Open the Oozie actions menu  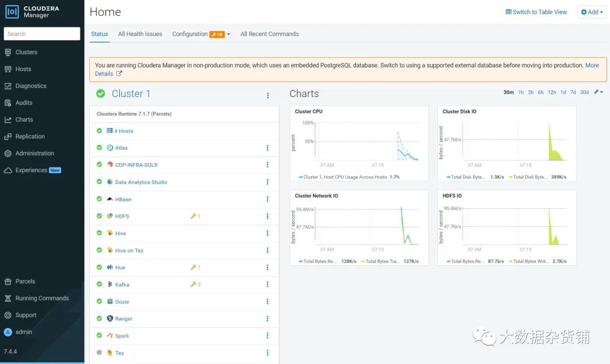(x=267, y=301)
